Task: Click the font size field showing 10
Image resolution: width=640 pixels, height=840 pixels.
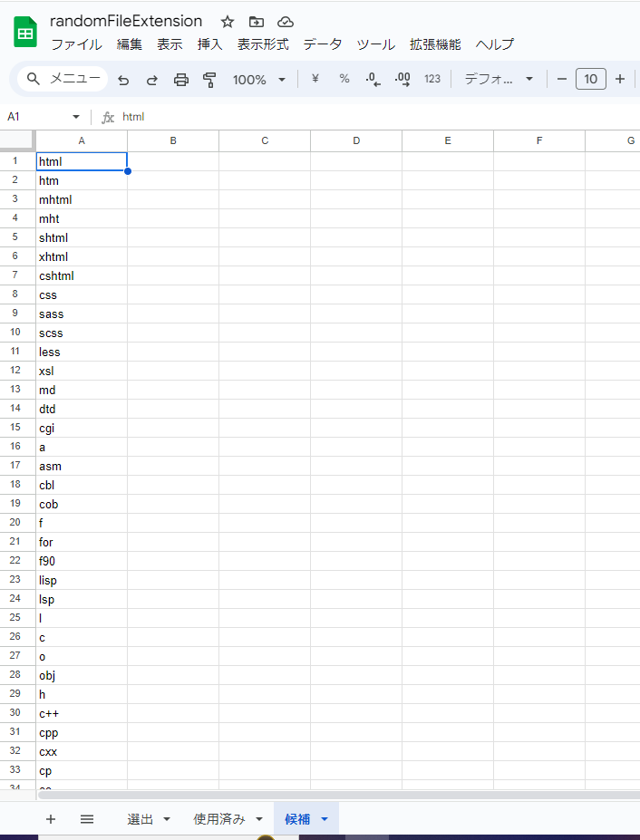Action: point(591,79)
